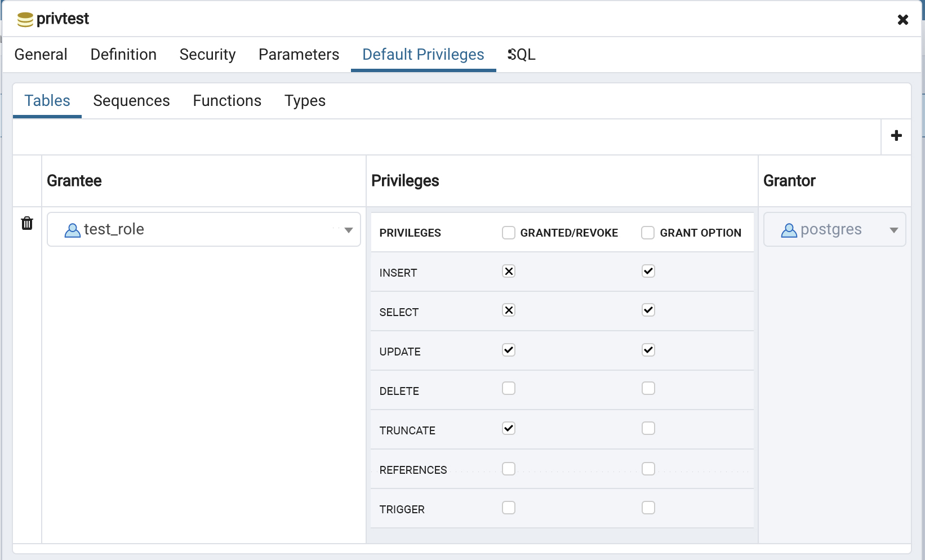Add a new privilege row
The width and height of the screenshot is (925, 560).
(x=896, y=136)
